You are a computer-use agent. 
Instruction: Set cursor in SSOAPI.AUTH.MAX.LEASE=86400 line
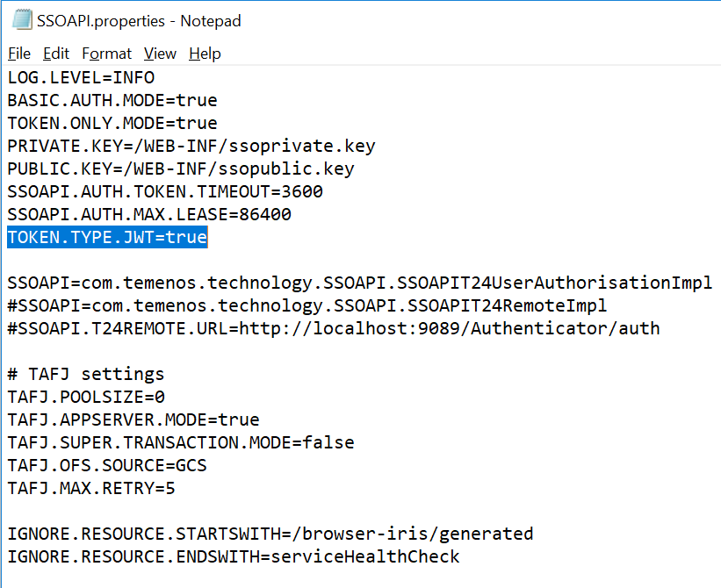click(149, 214)
